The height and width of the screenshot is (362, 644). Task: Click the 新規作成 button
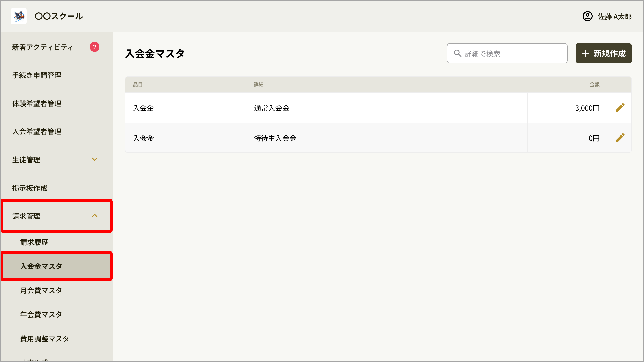coord(603,53)
